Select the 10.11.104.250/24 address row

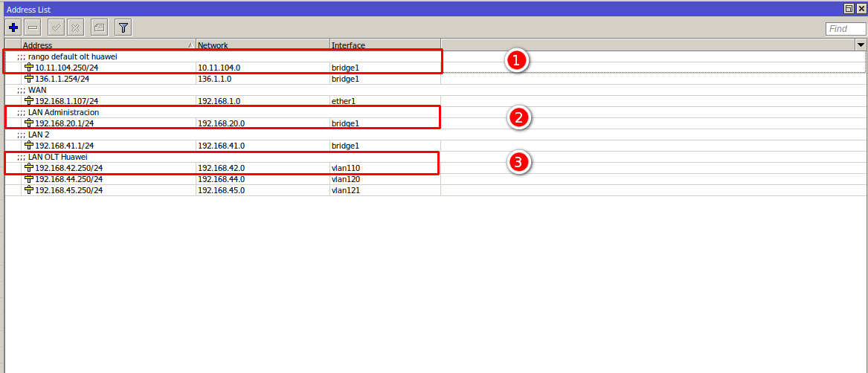[66, 68]
